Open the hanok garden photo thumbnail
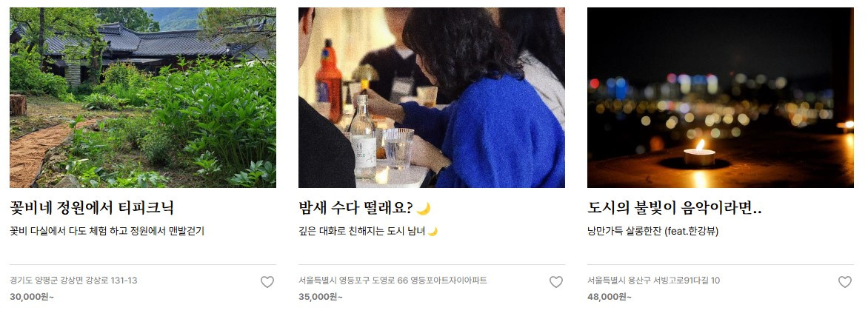 point(143,97)
